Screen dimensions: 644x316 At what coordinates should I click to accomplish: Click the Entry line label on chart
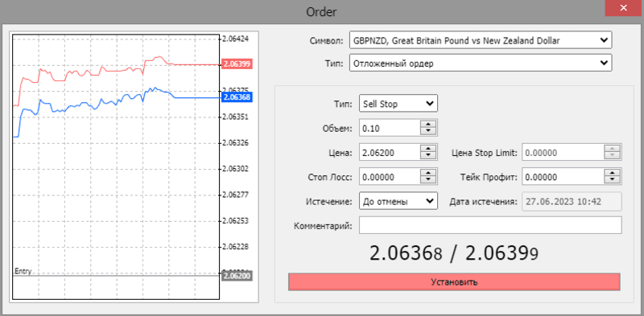[x=23, y=271]
